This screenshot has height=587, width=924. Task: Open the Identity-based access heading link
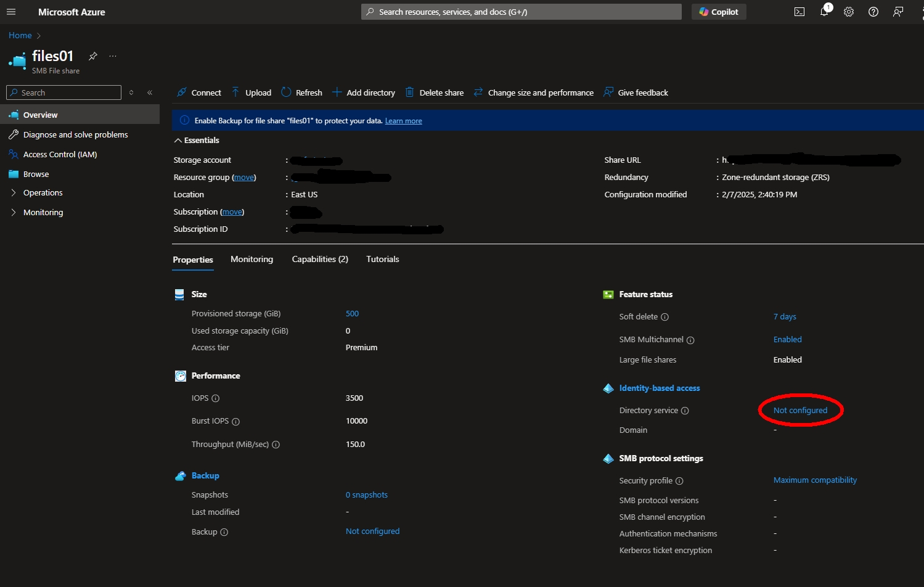click(660, 388)
